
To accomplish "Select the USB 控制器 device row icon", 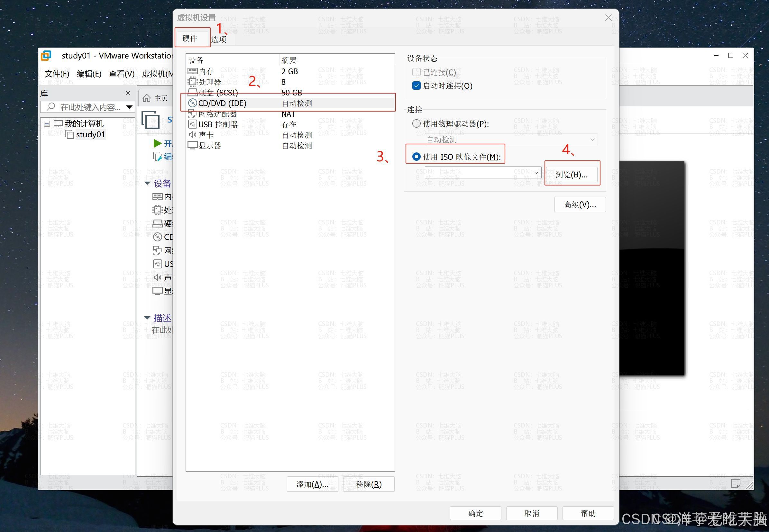I will [192, 124].
